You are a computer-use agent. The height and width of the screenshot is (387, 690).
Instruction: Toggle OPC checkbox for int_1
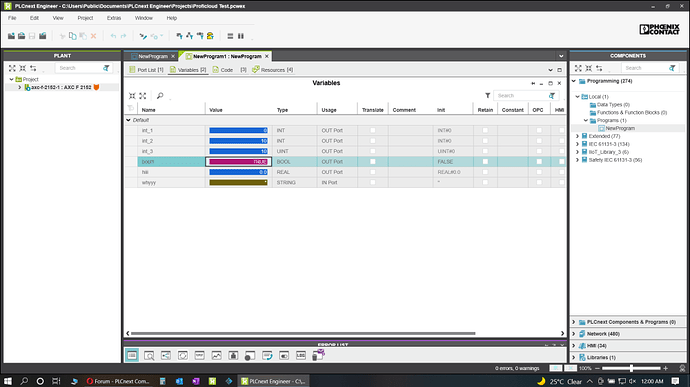coord(539,130)
